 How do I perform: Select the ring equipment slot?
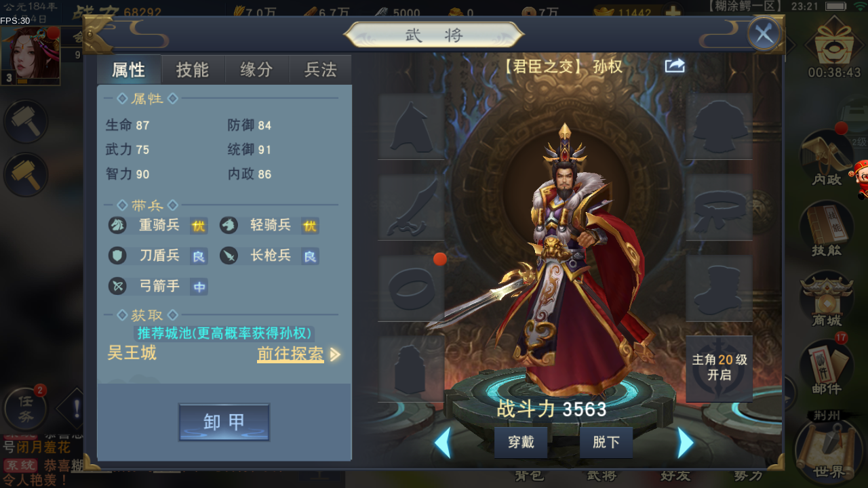tap(411, 289)
